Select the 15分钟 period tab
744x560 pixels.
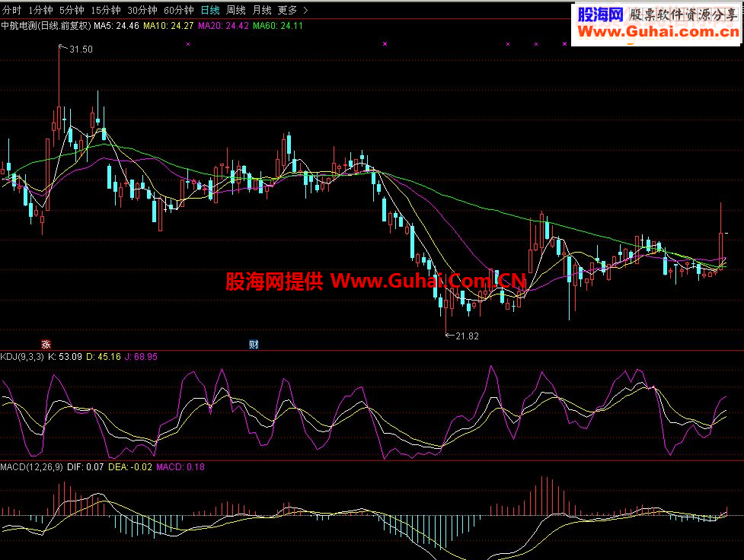pyautogui.click(x=106, y=10)
